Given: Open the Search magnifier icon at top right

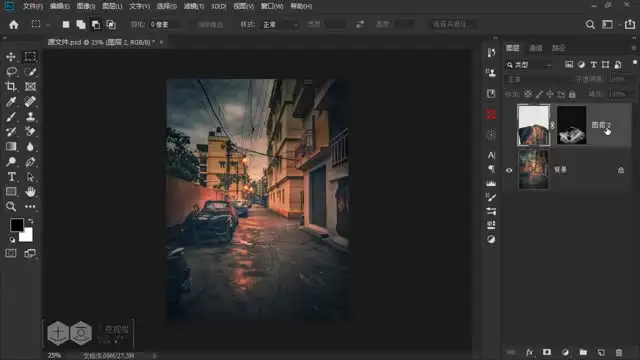Looking at the screenshot, I should point(590,24).
